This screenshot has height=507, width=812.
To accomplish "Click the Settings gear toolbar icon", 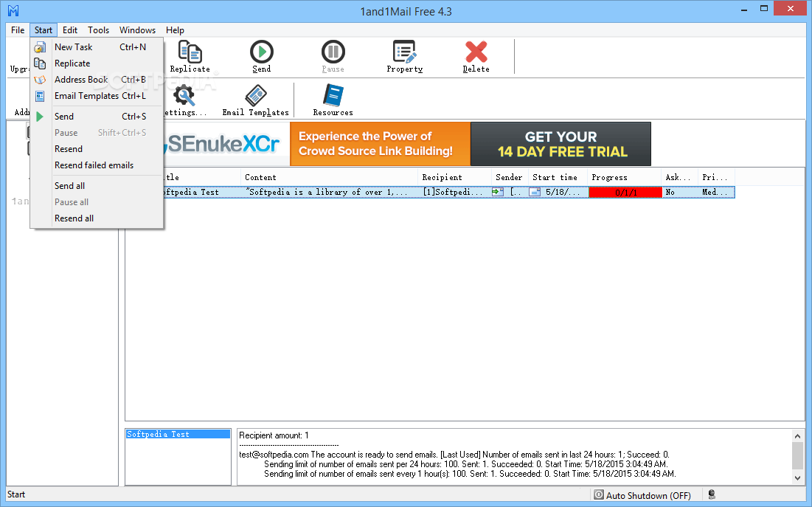I will [x=184, y=95].
